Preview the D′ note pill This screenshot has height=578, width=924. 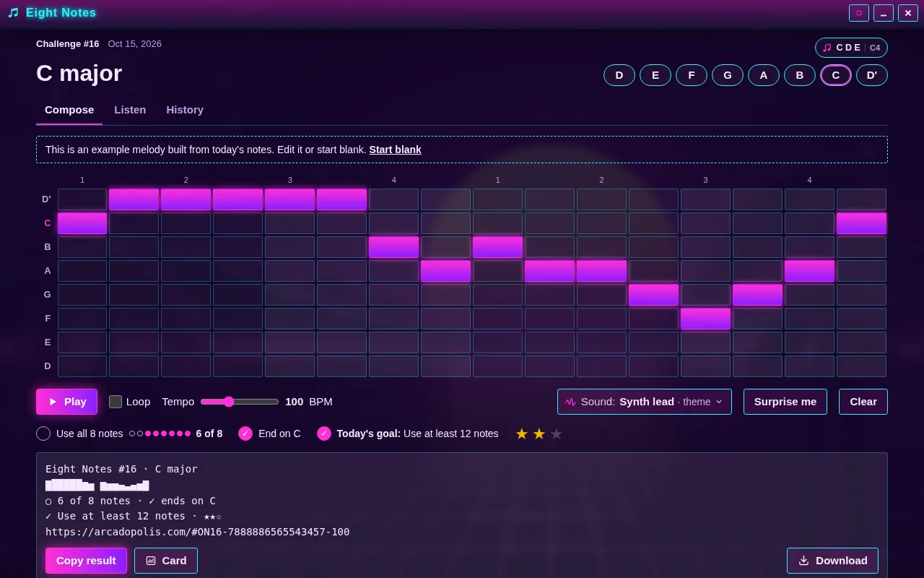(872, 75)
